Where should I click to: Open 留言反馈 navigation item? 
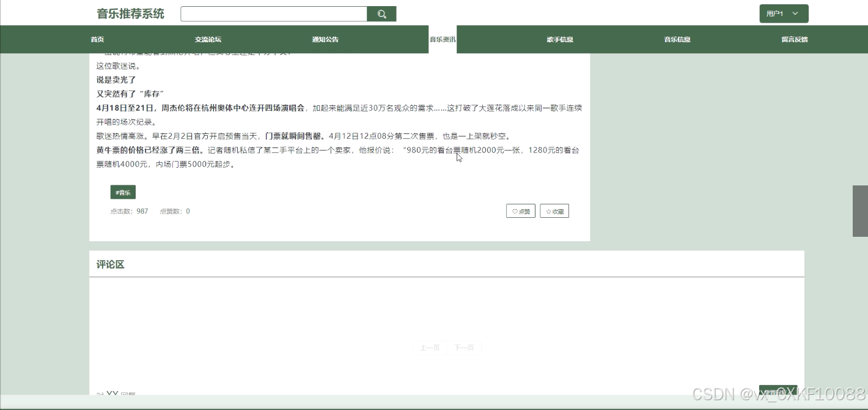[795, 39]
